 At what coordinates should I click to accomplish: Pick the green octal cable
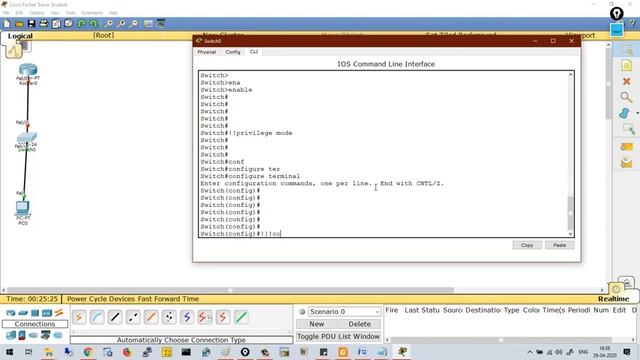pyautogui.click(x=241, y=317)
